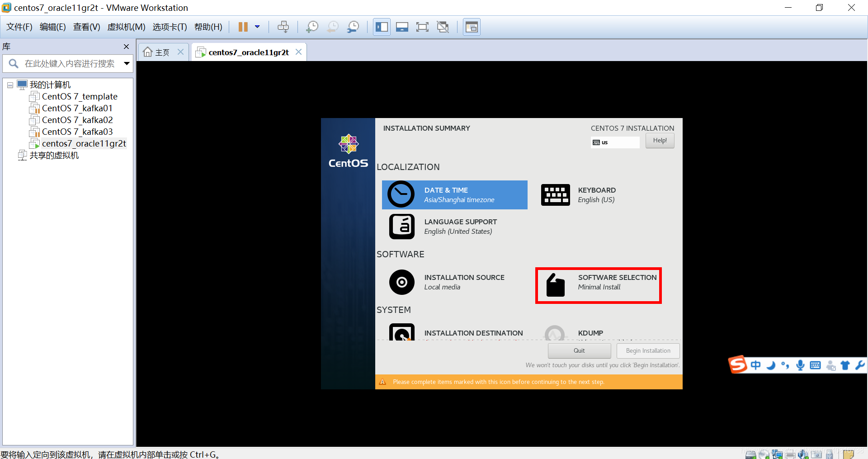Select centos7_oracle11gr2t in the library tree
868x459 pixels.
[84, 143]
